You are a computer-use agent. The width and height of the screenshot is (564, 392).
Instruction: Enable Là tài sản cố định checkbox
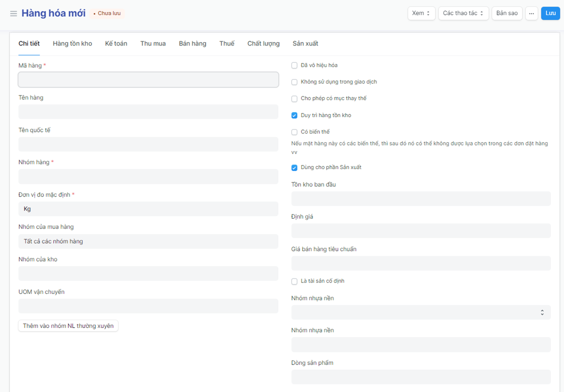[294, 281]
